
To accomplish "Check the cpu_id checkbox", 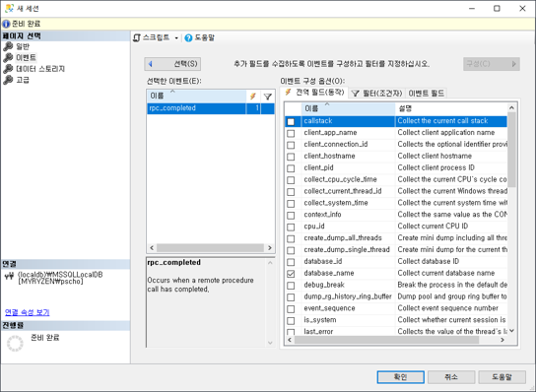I will click(x=291, y=227).
